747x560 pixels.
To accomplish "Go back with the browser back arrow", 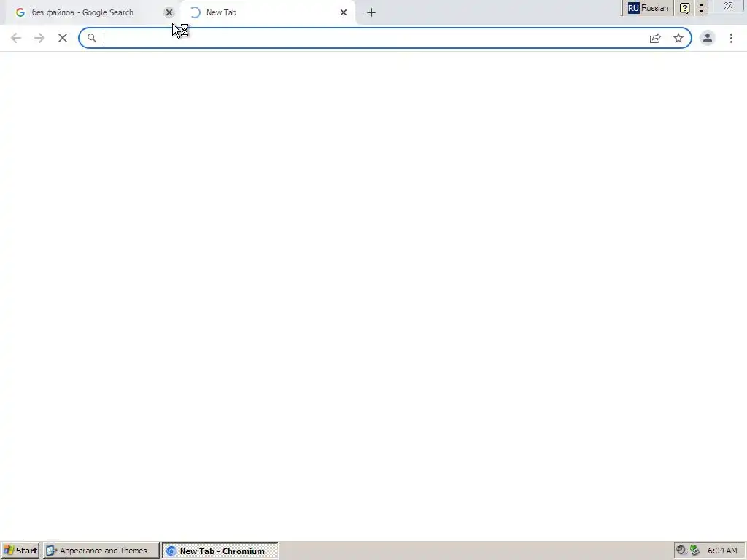I will pos(16,38).
